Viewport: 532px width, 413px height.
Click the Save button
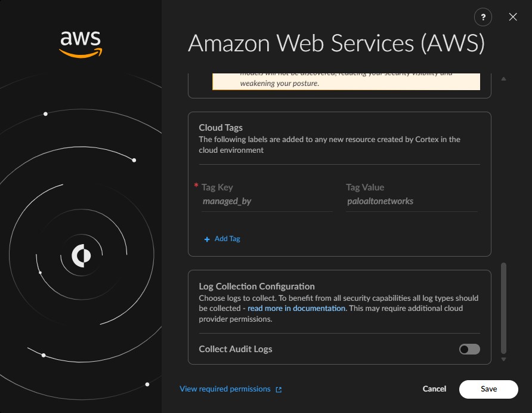(488, 389)
